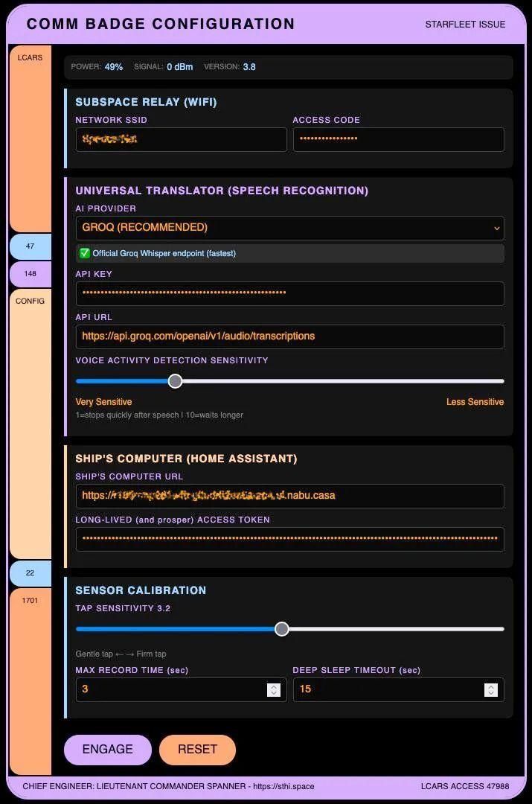Open the AI Provider dropdown
Image resolution: width=532 pixels, height=804 pixels.
click(289, 228)
